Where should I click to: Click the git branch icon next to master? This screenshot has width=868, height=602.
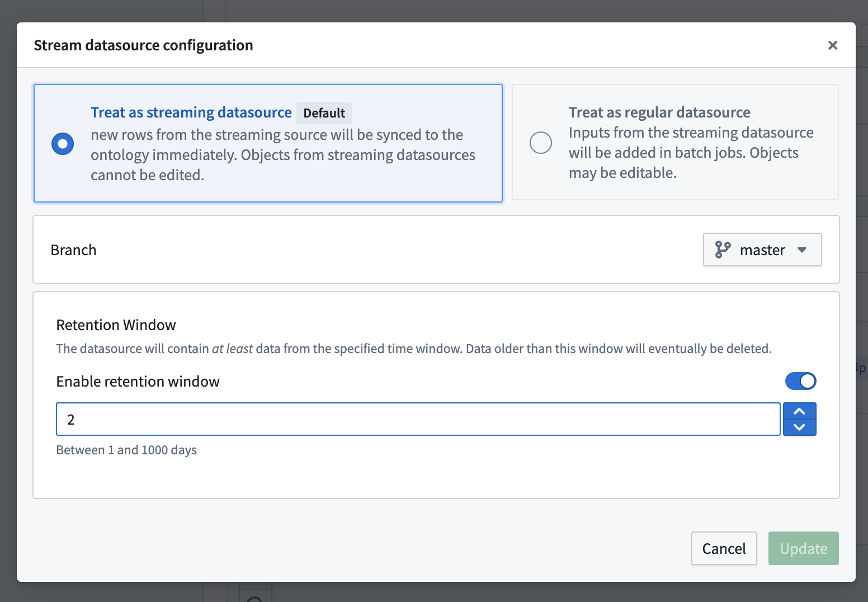click(x=723, y=250)
